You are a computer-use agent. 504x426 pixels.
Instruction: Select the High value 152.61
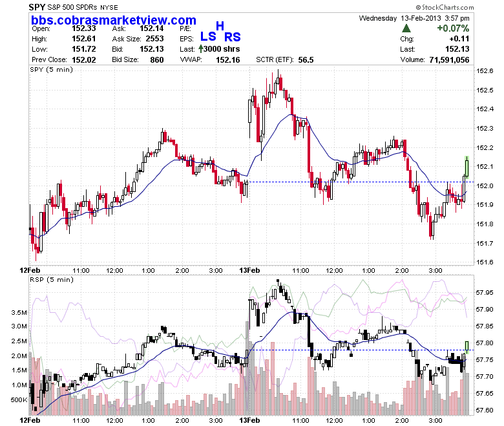point(83,39)
